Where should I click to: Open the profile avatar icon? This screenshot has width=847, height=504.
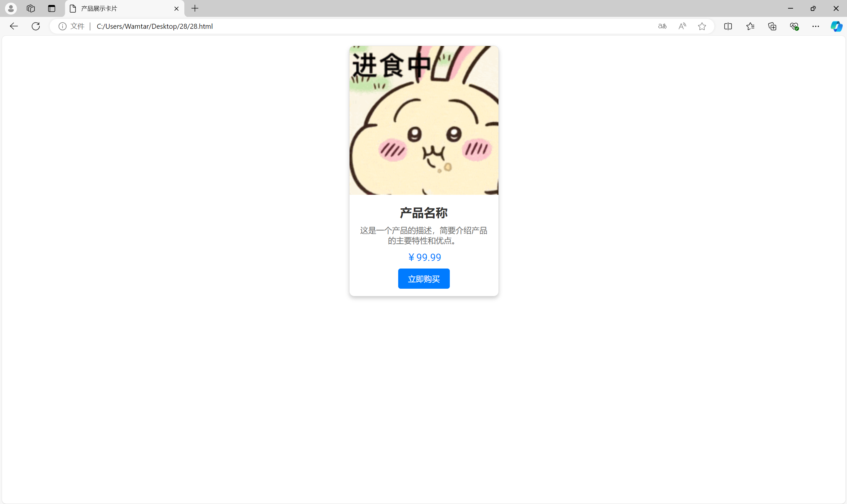tap(11, 9)
